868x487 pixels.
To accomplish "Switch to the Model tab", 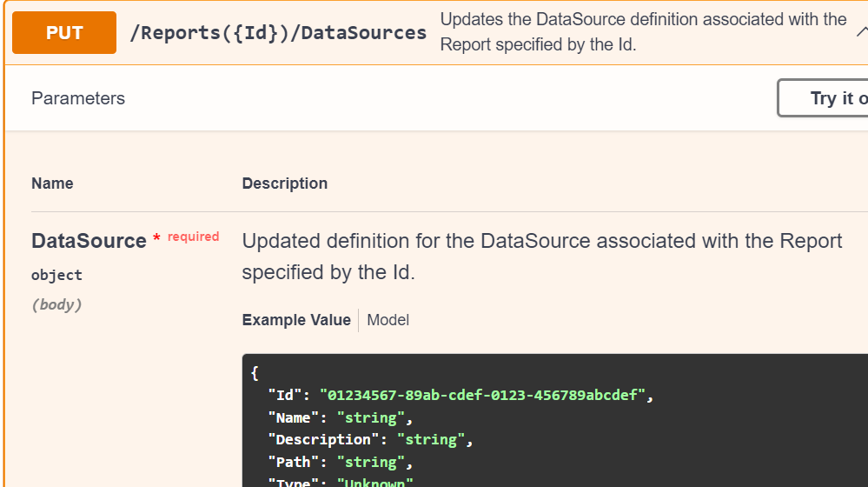I will pos(388,320).
